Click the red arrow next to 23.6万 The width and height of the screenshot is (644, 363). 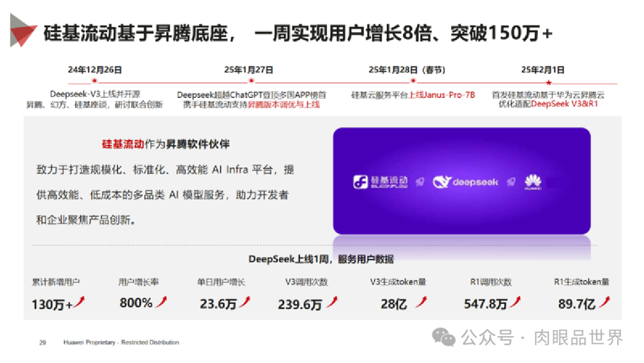pyautogui.click(x=245, y=302)
